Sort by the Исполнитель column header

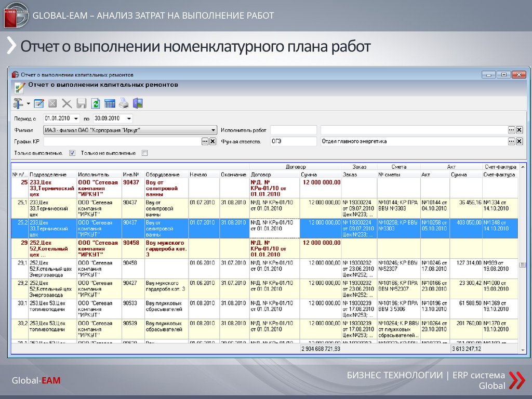tap(99, 175)
